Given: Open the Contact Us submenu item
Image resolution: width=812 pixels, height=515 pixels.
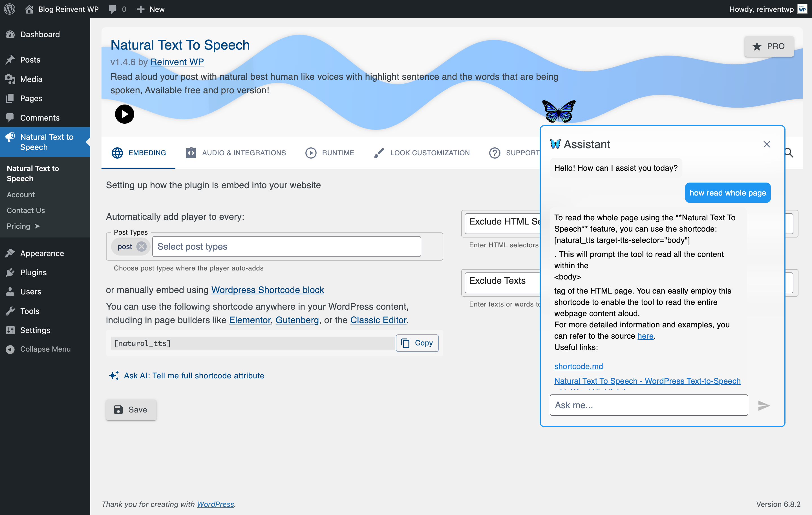Looking at the screenshot, I should click(26, 210).
